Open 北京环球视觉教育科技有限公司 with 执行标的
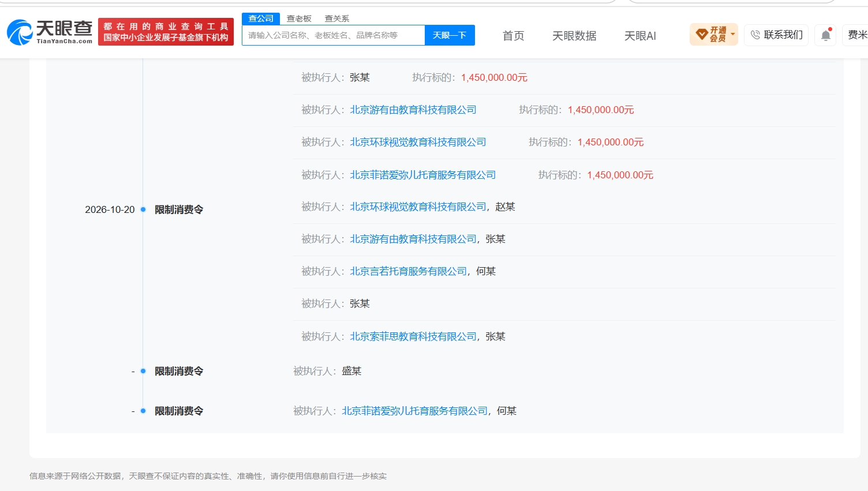Screen dimensions: 868x491 (x=418, y=142)
